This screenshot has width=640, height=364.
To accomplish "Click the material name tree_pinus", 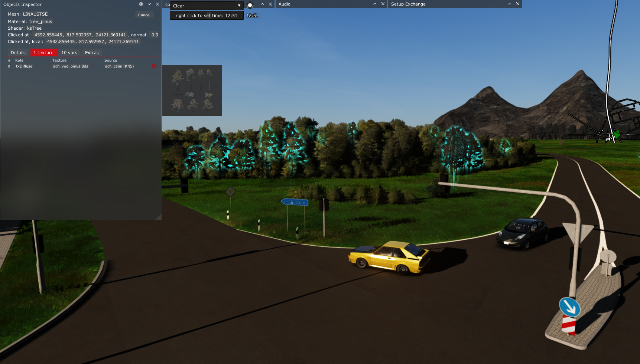I will [40, 22].
